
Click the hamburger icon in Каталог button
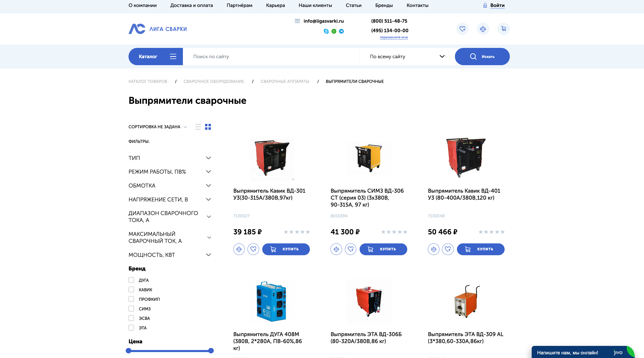(173, 57)
